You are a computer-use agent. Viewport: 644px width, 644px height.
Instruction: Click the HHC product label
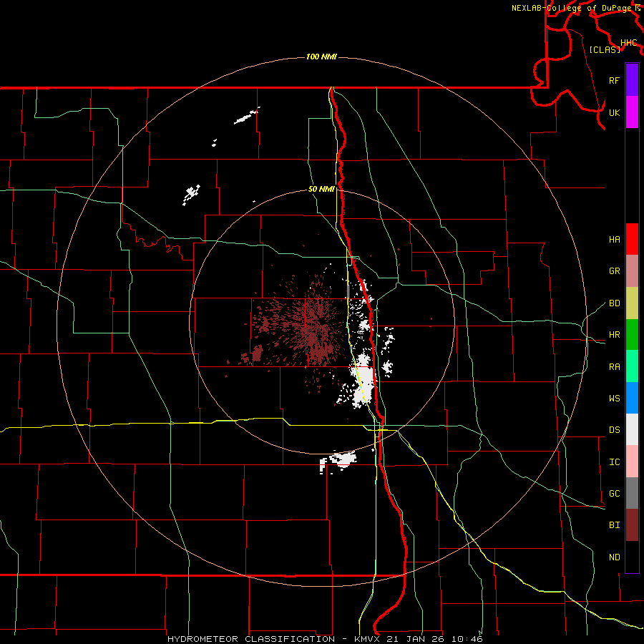[628, 43]
